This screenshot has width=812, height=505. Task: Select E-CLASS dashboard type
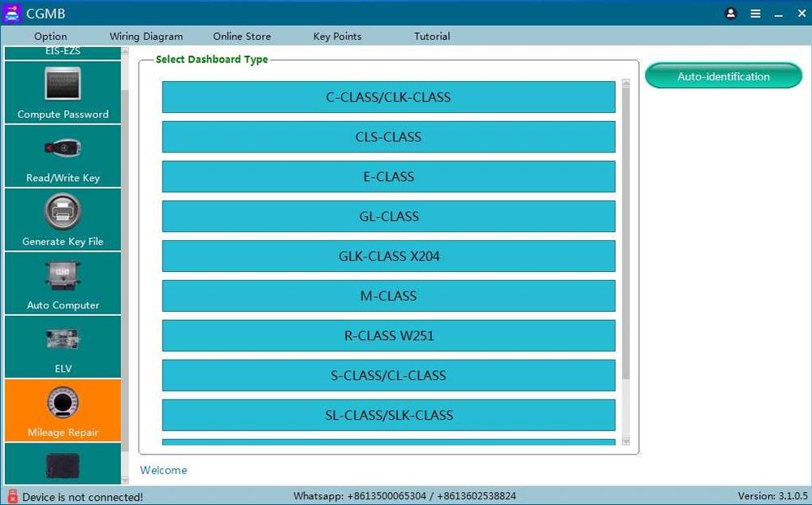(388, 177)
